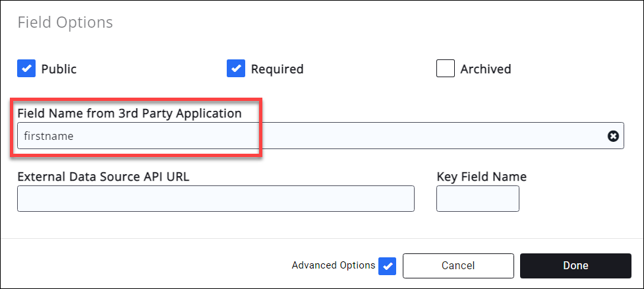Uncheck the Required checkbox
Image resolution: width=644 pixels, height=289 pixels.
pyautogui.click(x=236, y=69)
